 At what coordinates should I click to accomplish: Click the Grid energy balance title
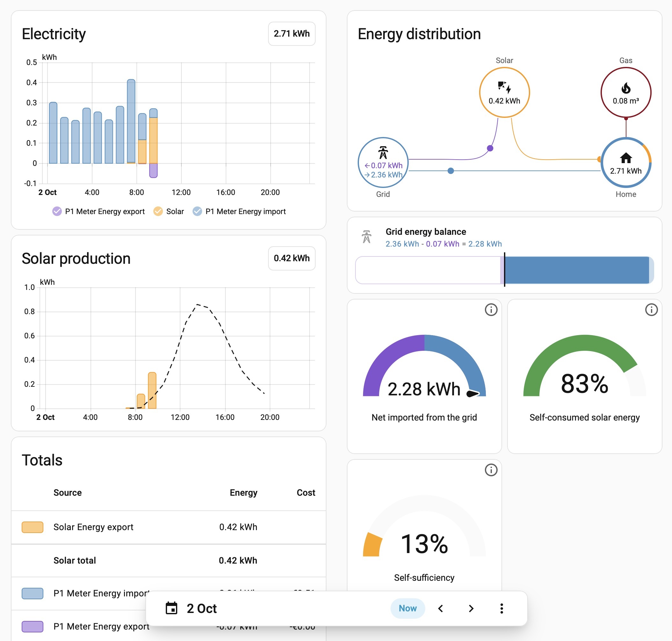(426, 231)
